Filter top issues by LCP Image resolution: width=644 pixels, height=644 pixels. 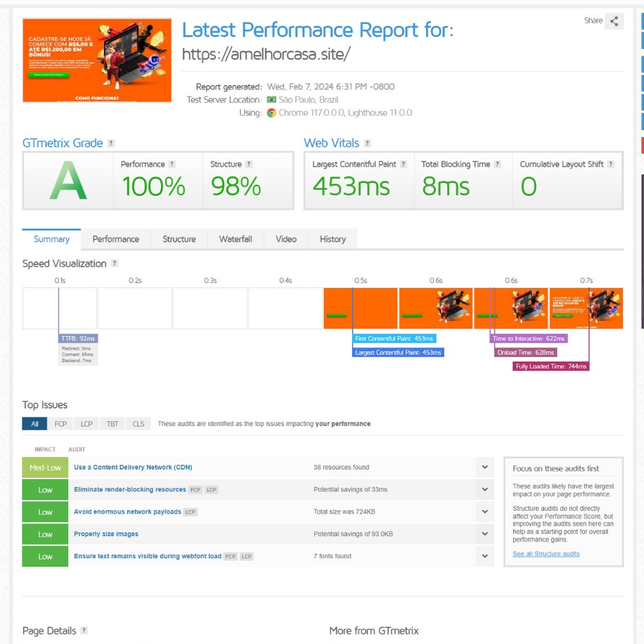tap(87, 424)
